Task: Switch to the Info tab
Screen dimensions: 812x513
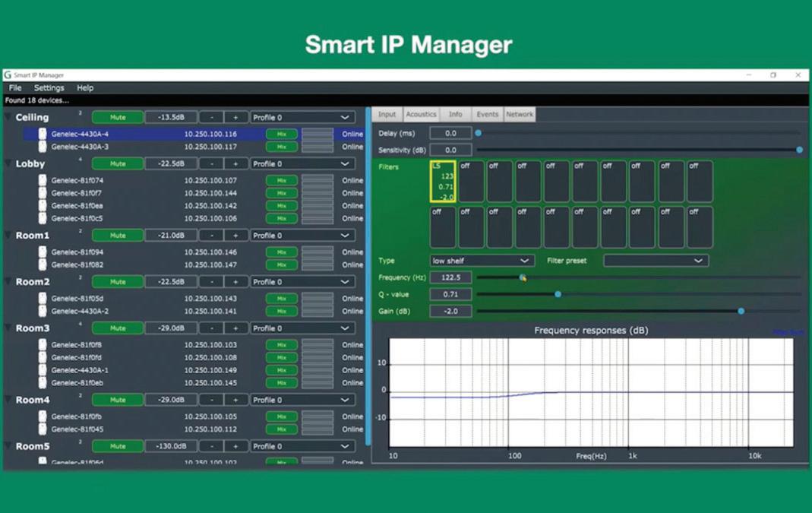Action: point(456,115)
